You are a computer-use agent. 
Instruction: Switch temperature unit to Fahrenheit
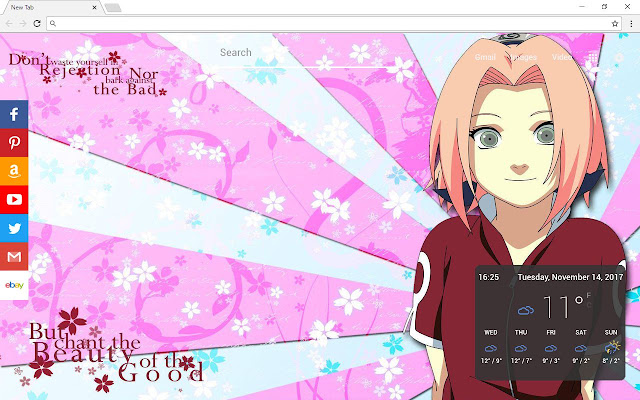coord(589,296)
